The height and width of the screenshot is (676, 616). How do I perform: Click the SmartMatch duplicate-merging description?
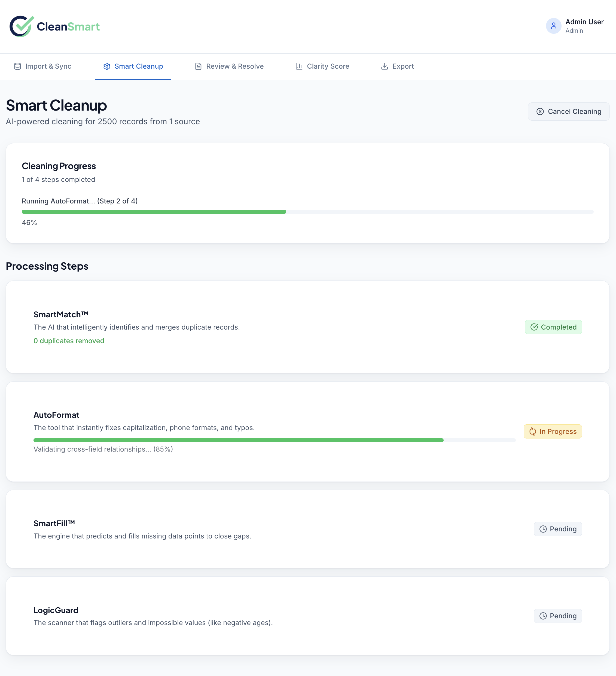(x=136, y=327)
